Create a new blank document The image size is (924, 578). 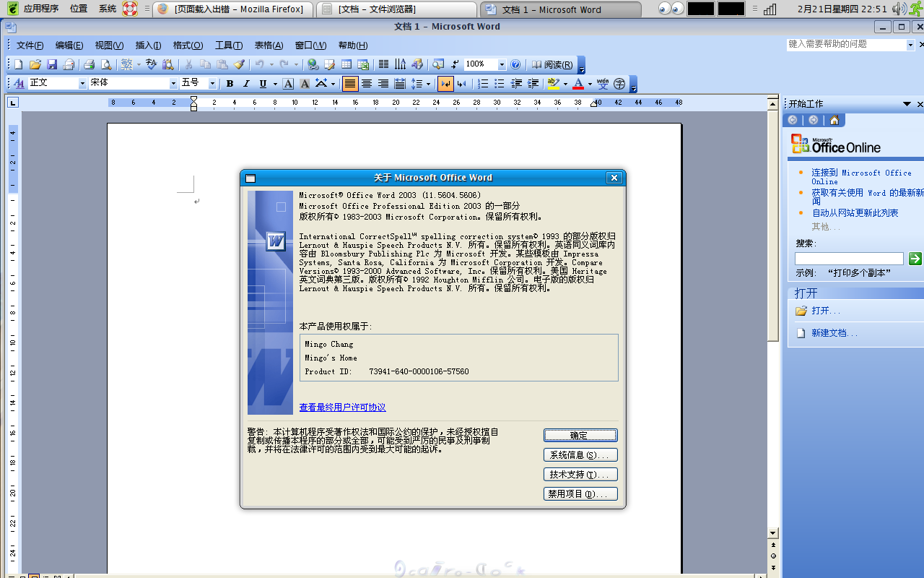point(19,64)
